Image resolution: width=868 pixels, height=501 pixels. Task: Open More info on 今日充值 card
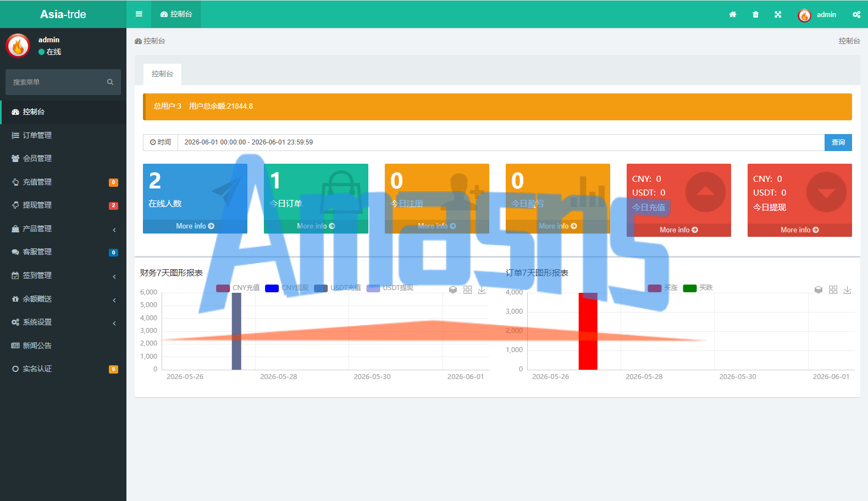click(x=679, y=230)
